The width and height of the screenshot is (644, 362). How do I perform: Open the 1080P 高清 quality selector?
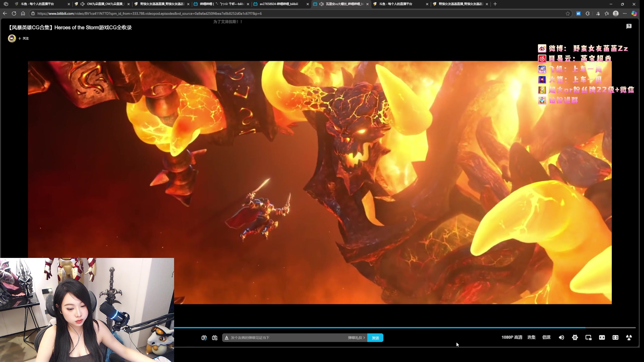512,337
